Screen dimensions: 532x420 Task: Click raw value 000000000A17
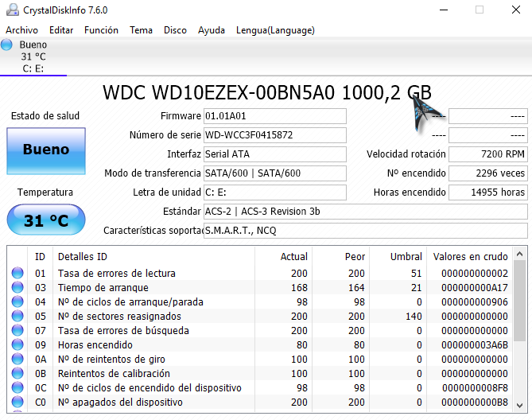pos(475,287)
